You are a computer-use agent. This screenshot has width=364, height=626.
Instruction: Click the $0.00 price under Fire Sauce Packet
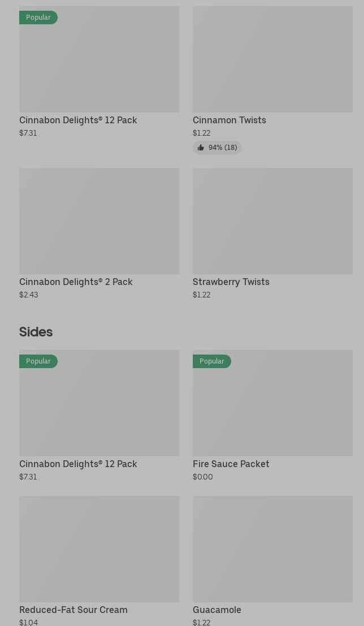[203, 477]
